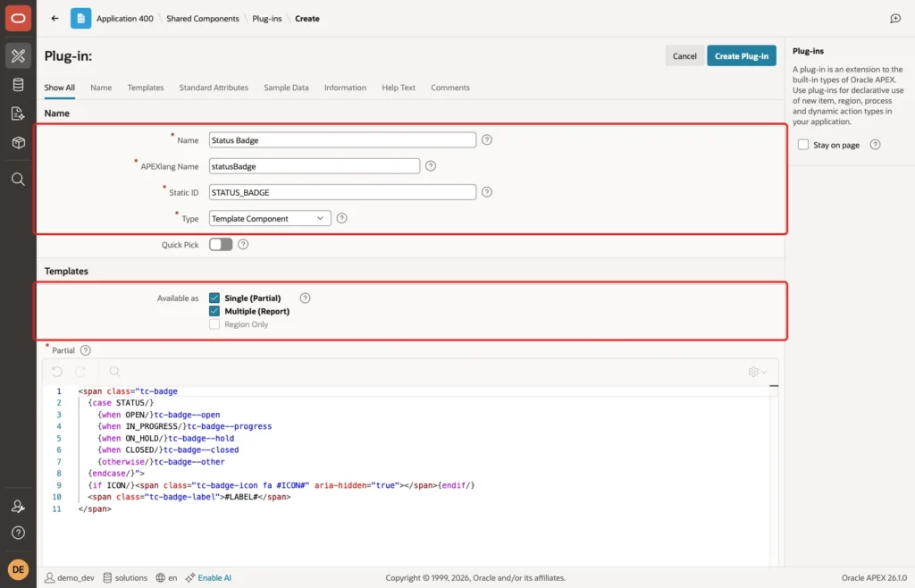Screen dimensions: 915x588
Task: Click the code editor redo icon
Action: 80,372
